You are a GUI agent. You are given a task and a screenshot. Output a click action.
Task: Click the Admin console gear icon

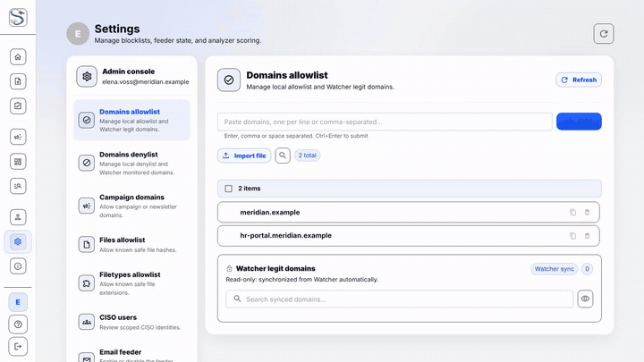(87, 76)
